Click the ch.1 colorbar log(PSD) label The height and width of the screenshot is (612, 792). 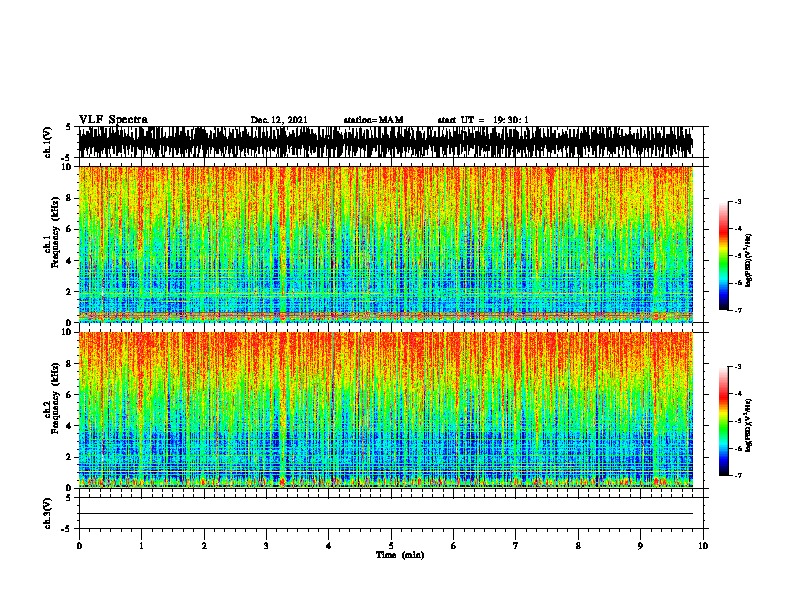[x=748, y=261]
